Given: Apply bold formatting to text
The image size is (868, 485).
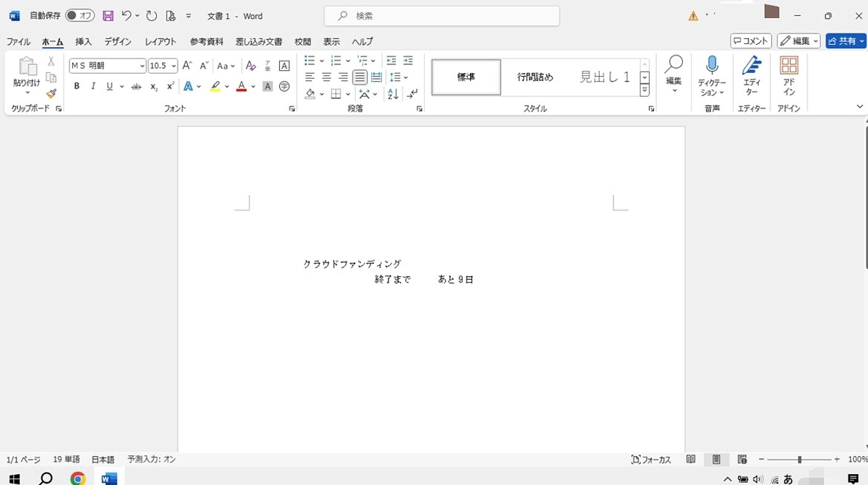Looking at the screenshot, I should 77,86.
